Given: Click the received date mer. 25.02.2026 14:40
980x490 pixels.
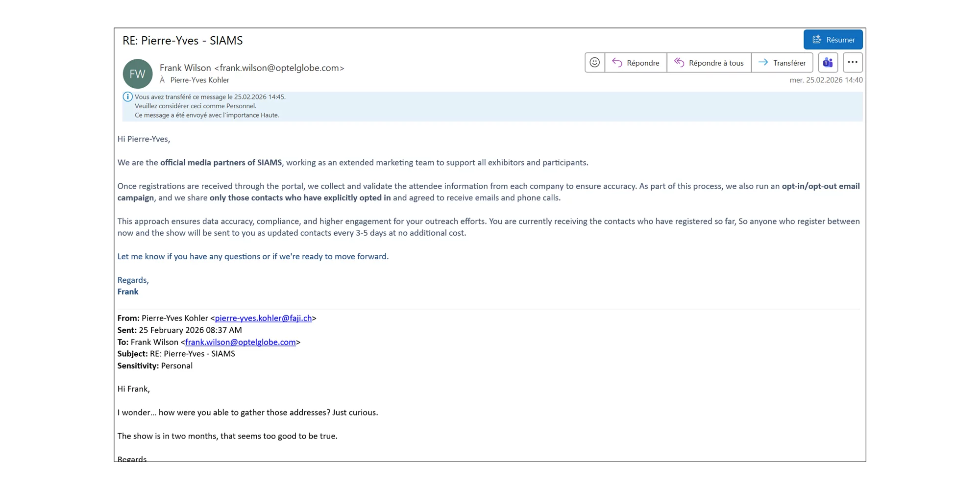Looking at the screenshot, I should point(826,80).
